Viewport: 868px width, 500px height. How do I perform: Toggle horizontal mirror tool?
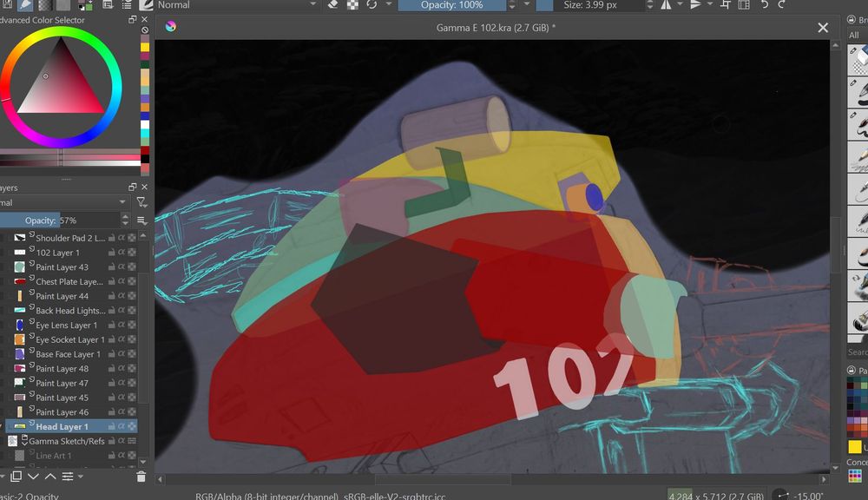pyautogui.click(x=666, y=5)
